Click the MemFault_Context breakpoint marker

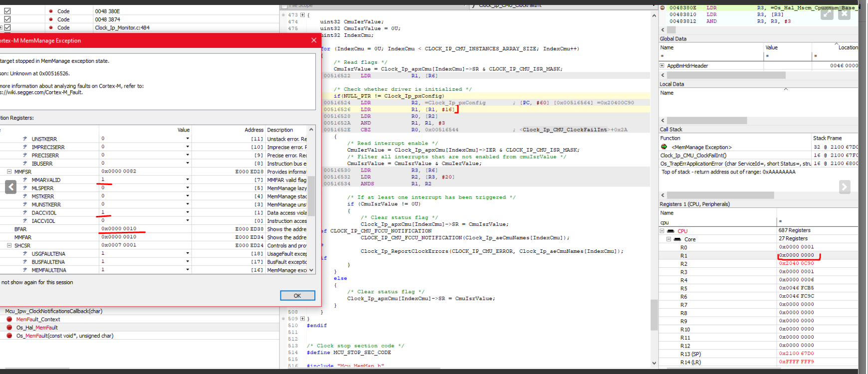pyautogui.click(x=9, y=319)
